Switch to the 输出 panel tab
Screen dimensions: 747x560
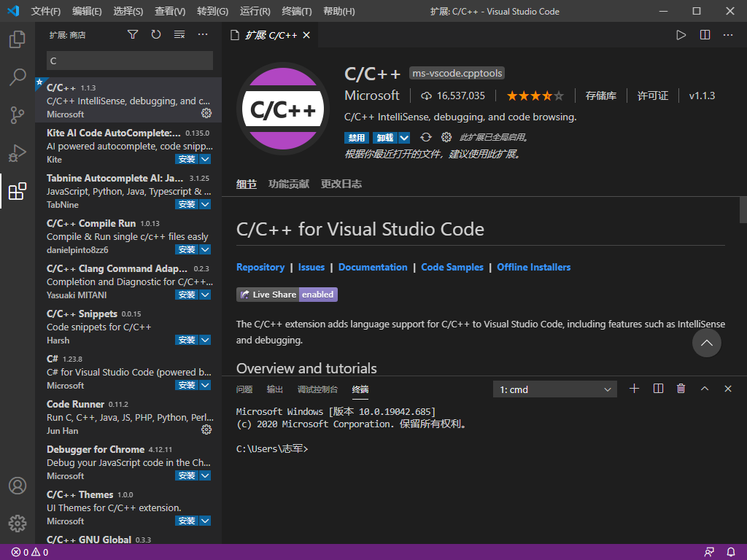275,389
